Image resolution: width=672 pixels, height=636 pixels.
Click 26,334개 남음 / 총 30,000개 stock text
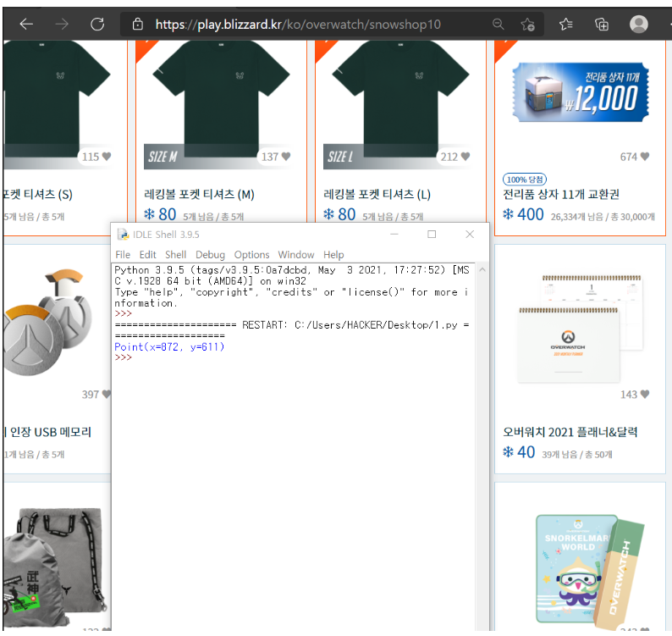pos(603,217)
